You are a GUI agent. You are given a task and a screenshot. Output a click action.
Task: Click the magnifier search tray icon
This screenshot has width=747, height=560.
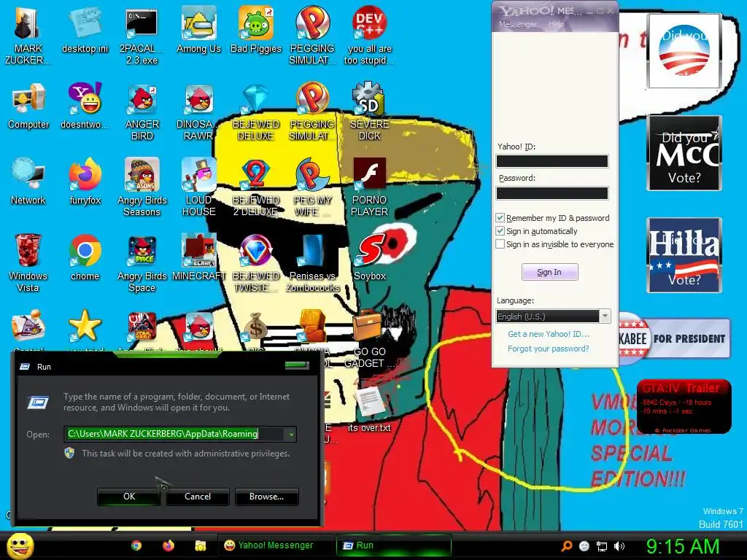tap(566, 546)
